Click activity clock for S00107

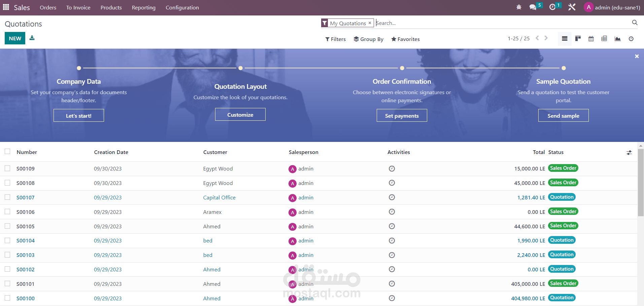coord(392,197)
